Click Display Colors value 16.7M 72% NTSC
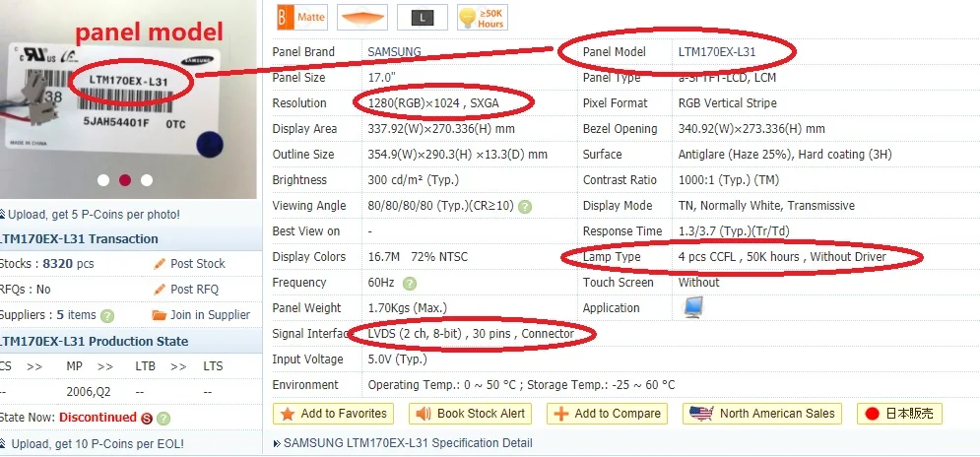The height and width of the screenshot is (457, 980). pyautogui.click(x=418, y=257)
